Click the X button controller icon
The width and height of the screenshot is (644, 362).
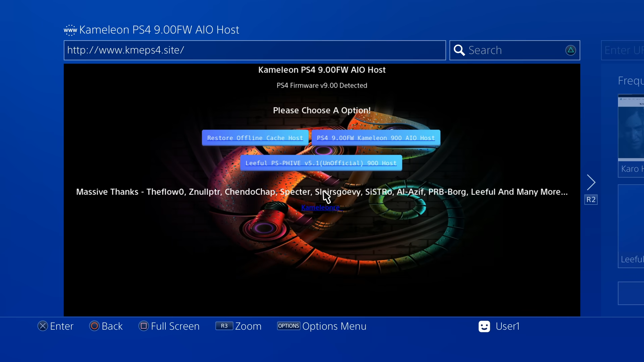point(43,326)
